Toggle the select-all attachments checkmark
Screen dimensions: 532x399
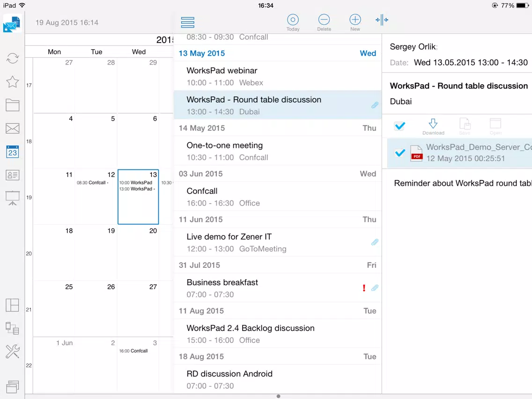tap(400, 126)
